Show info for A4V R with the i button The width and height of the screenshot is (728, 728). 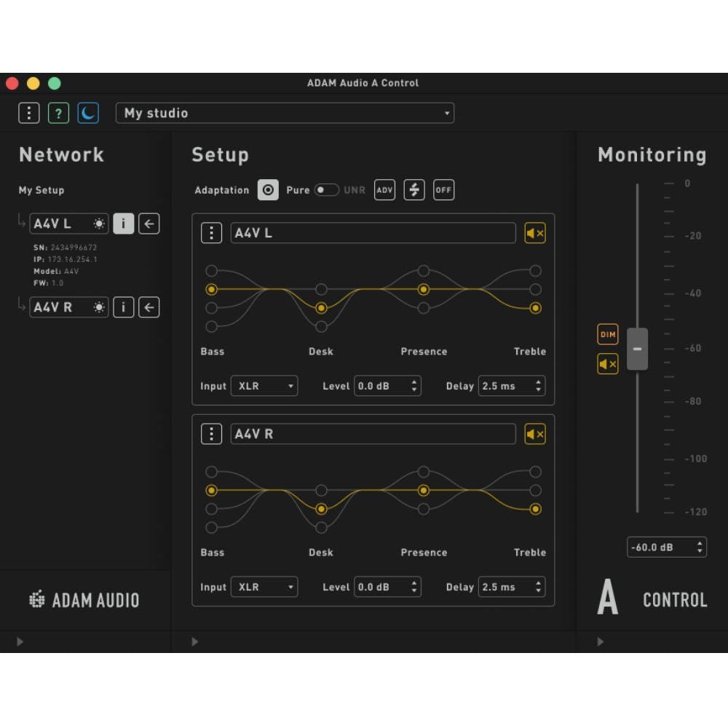123,307
